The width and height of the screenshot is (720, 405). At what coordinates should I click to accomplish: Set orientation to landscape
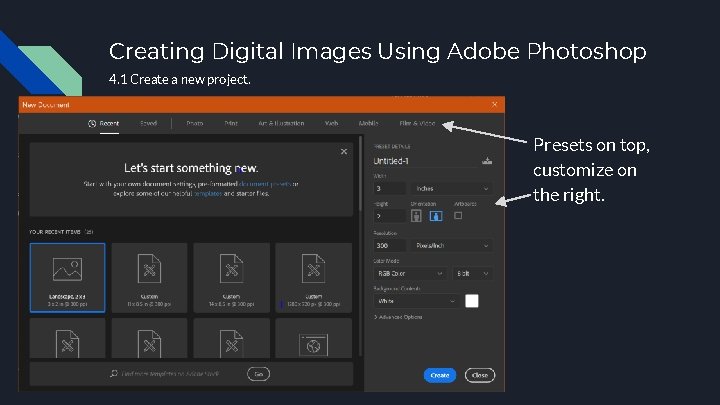436,216
